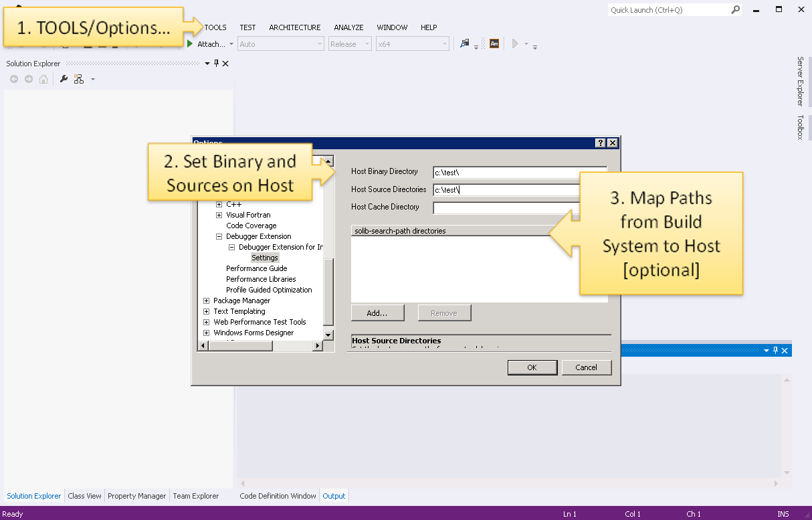Click the Solution Explorer Back arrow icon
This screenshot has height=520, width=812.
[x=14, y=79]
